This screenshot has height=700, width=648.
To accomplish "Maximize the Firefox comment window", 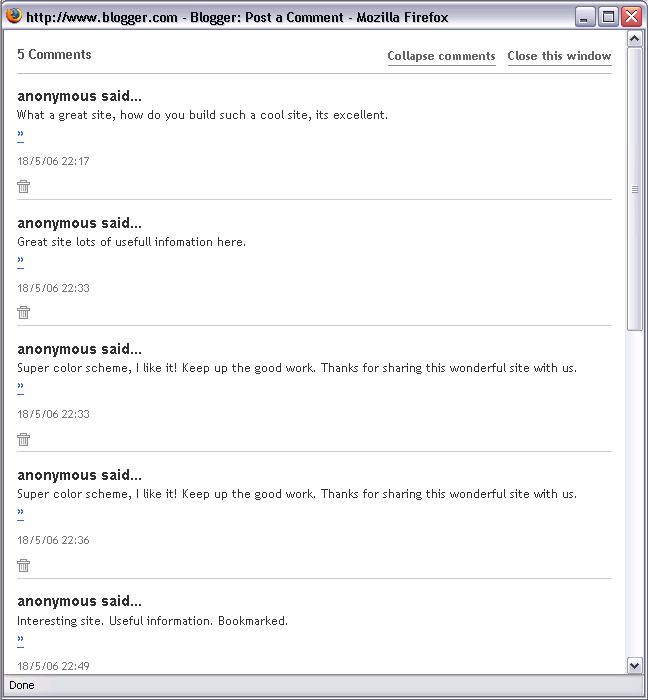I will pos(608,17).
